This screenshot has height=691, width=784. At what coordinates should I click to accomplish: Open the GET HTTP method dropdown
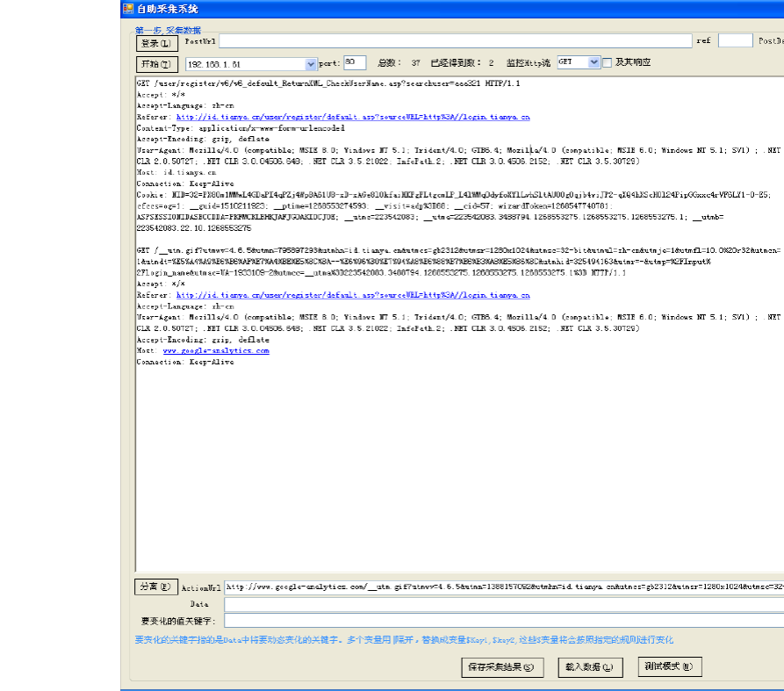593,63
